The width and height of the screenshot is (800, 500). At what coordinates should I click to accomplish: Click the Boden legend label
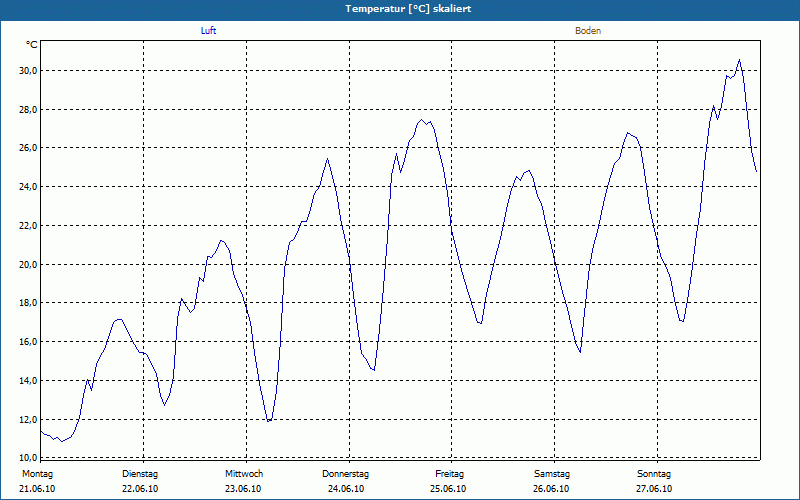(x=588, y=31)
